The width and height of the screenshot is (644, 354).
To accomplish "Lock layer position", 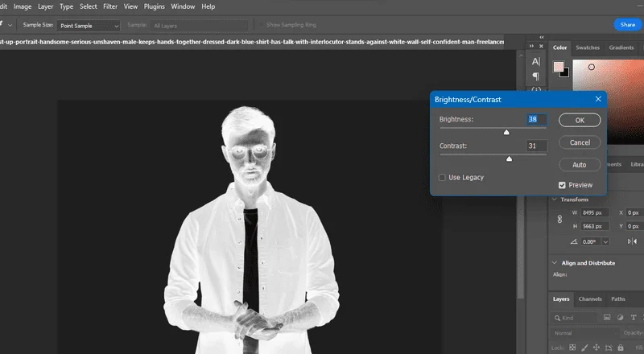I will pyautogui.click(x=597, y=348).
